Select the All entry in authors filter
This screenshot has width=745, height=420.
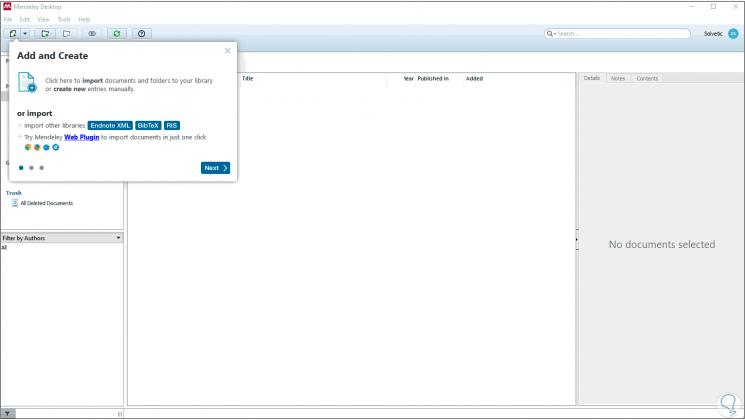(x=4, y=248)
